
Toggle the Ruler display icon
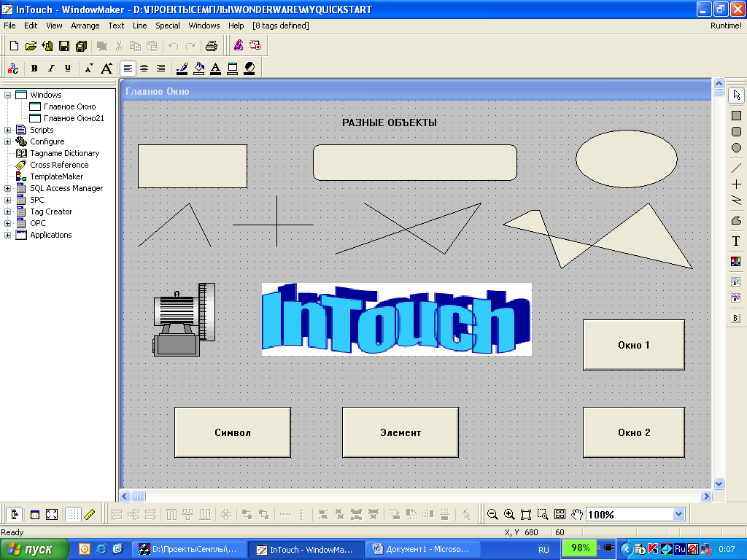click(x=90, y=514)
